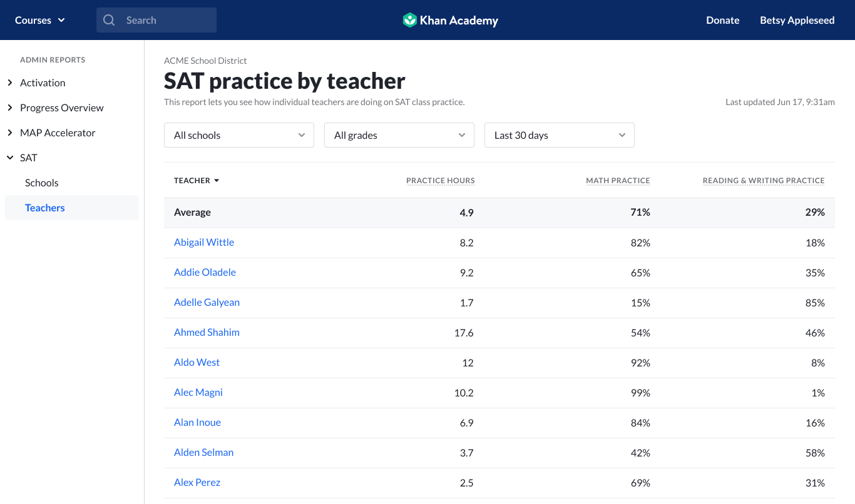This screenshot has height=504, width=855.
Task: Select Teachers in the SAT sidebar
Action: pos(45,208)
